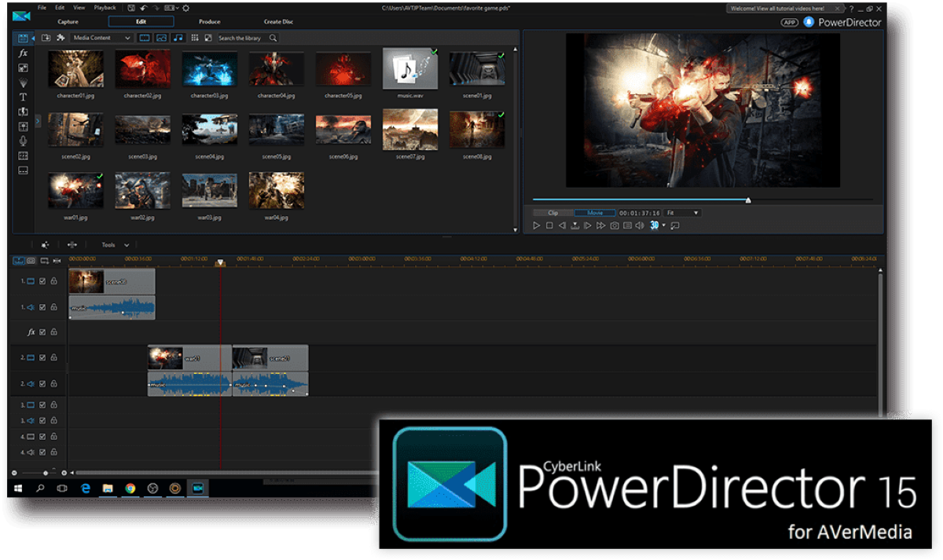Lock the second video track
The image size is (943, 560).
pos(53,356)
